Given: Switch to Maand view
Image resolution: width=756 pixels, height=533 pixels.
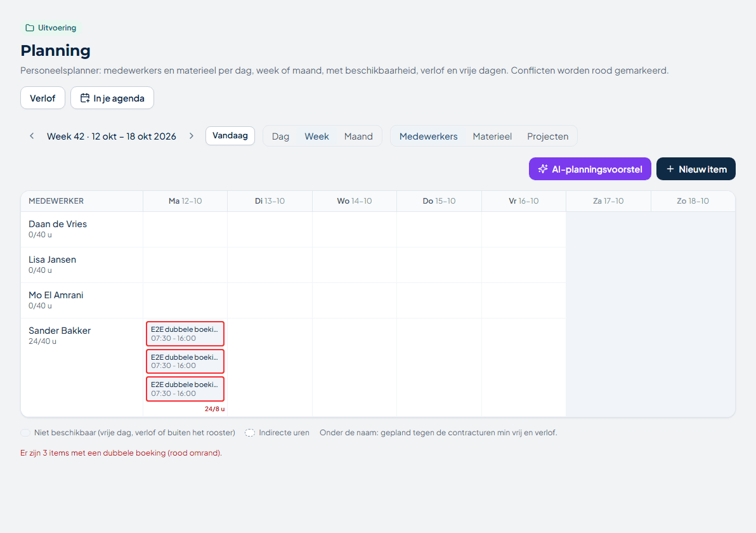Looking at the screenshot, I should (358, 136).
